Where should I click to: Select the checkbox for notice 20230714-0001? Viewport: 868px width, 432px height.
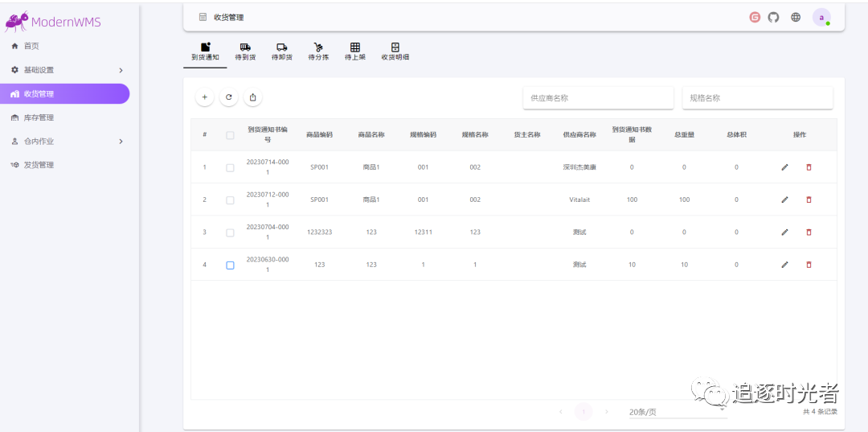coord(230,167)
